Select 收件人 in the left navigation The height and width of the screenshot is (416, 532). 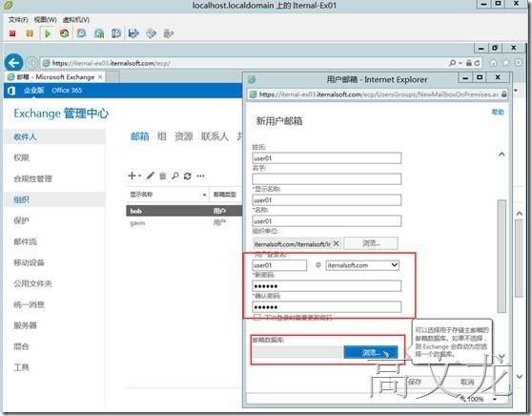pyautogui.click(x=54, y=136)
